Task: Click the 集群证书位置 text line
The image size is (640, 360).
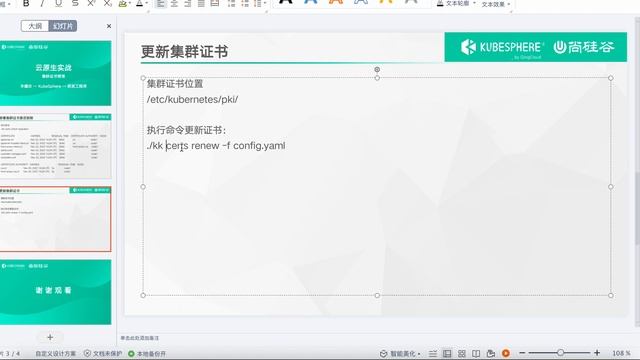Action: click(175, 84)
